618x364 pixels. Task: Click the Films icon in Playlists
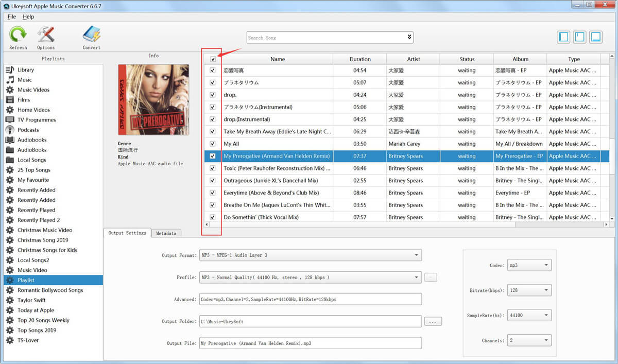point(10,100)
